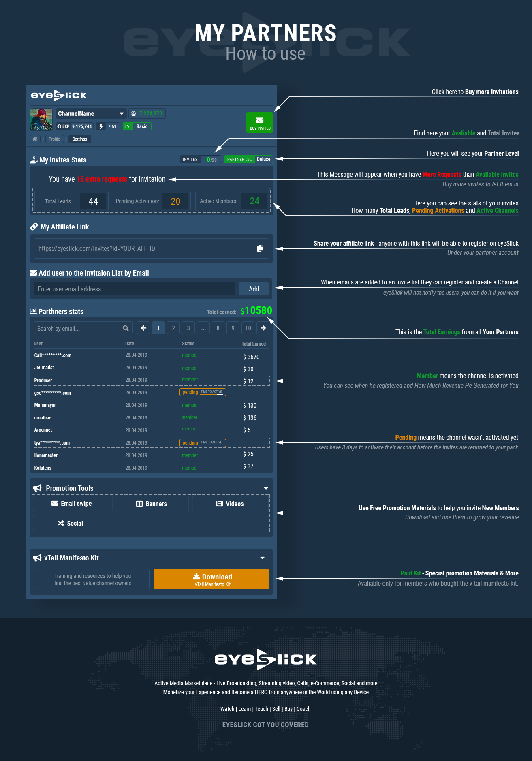The width and height of the screenshot is (532, 761).
Task: Click the Total Leads 44 stat
Action: click(71, 201)
